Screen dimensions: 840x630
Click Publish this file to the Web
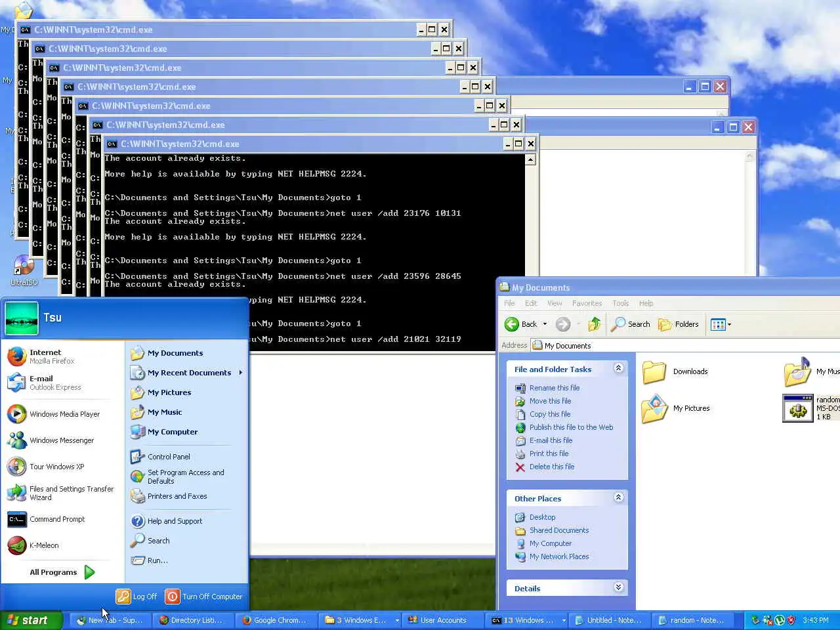click(571, 427)
